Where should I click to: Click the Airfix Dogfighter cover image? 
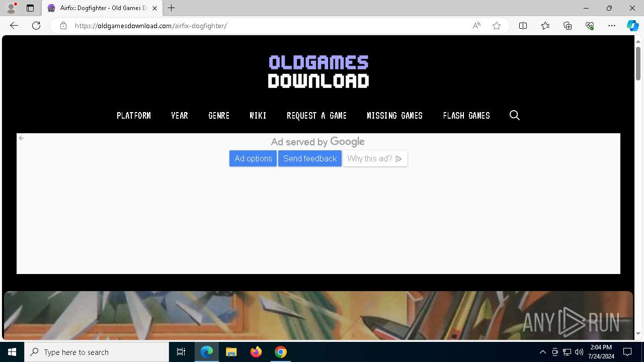(318, 316)
